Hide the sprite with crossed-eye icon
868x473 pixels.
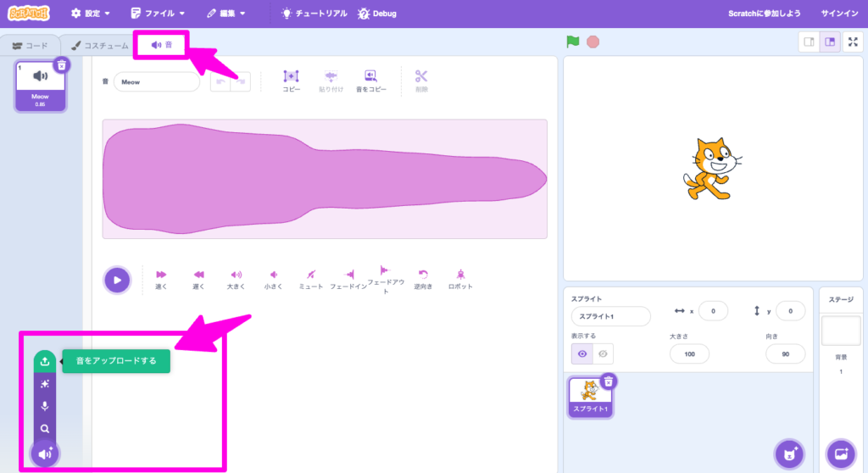pos(603,353)
